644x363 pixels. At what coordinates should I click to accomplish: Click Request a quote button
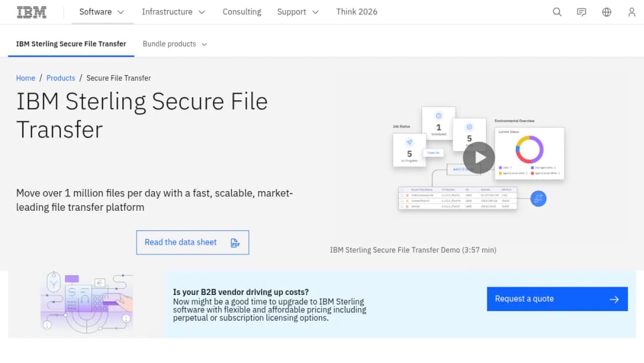558,299
